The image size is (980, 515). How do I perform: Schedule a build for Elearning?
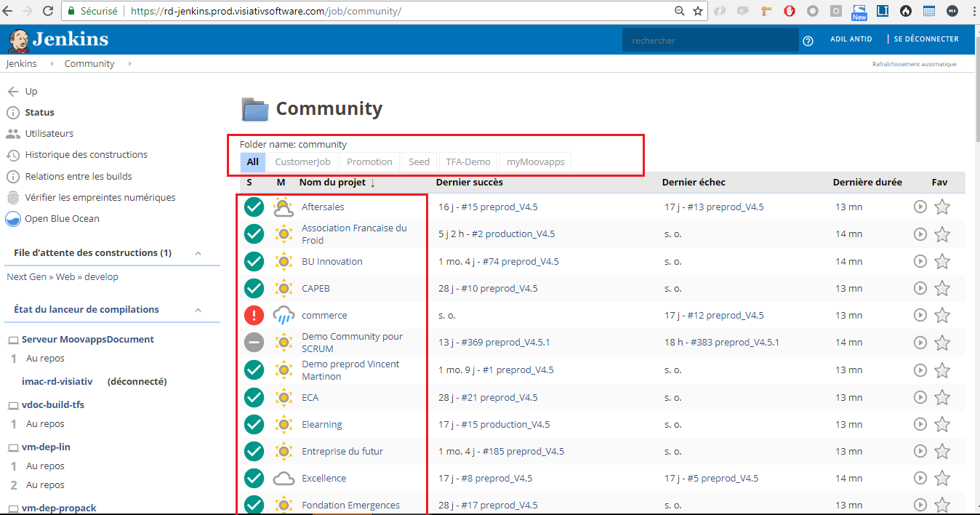point(920,424)
